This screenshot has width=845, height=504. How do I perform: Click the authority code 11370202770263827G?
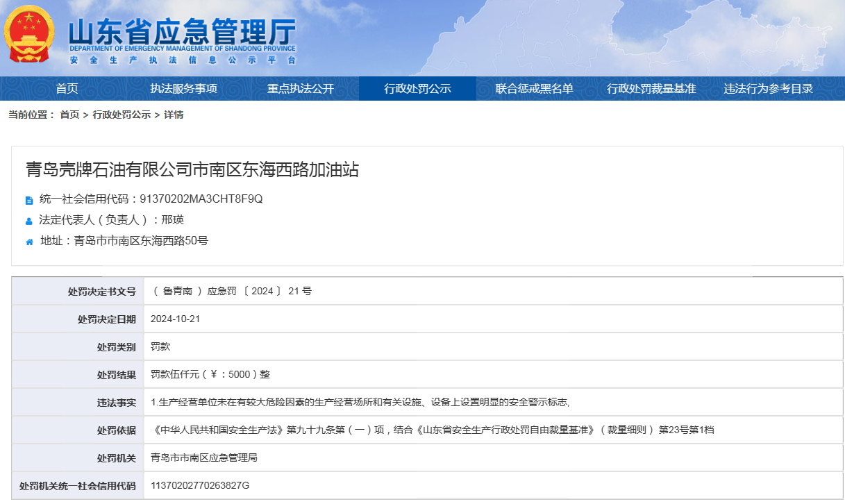[200, 485]
